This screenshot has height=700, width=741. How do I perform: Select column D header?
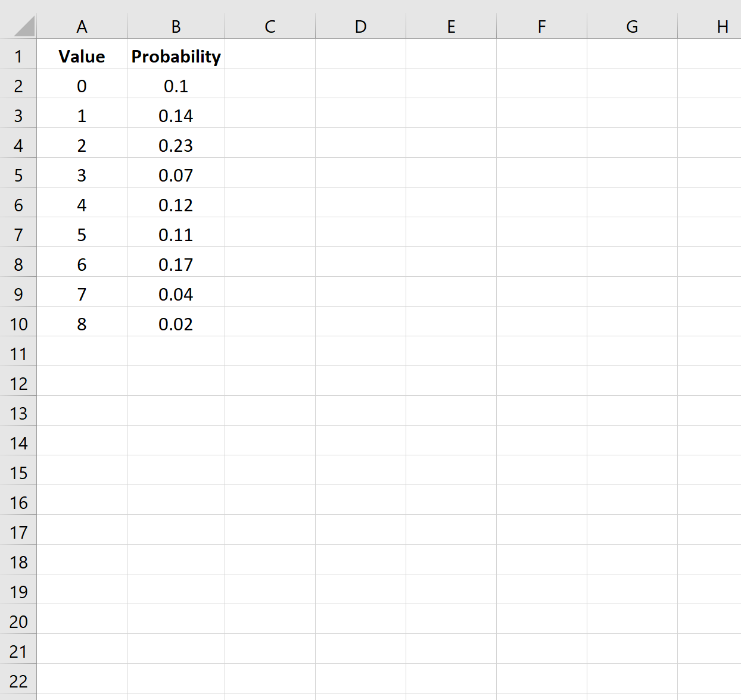tap(361, 26)
